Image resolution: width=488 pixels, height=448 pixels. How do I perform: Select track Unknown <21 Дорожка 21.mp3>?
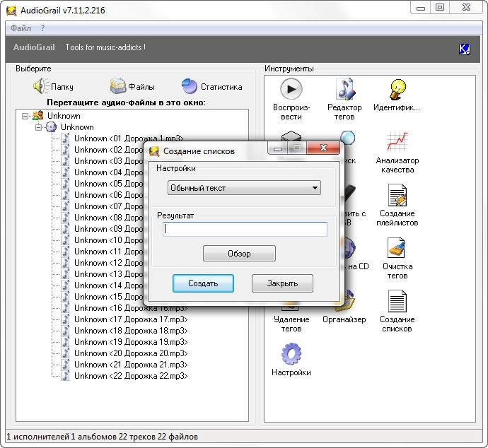[x=131, y=365]
